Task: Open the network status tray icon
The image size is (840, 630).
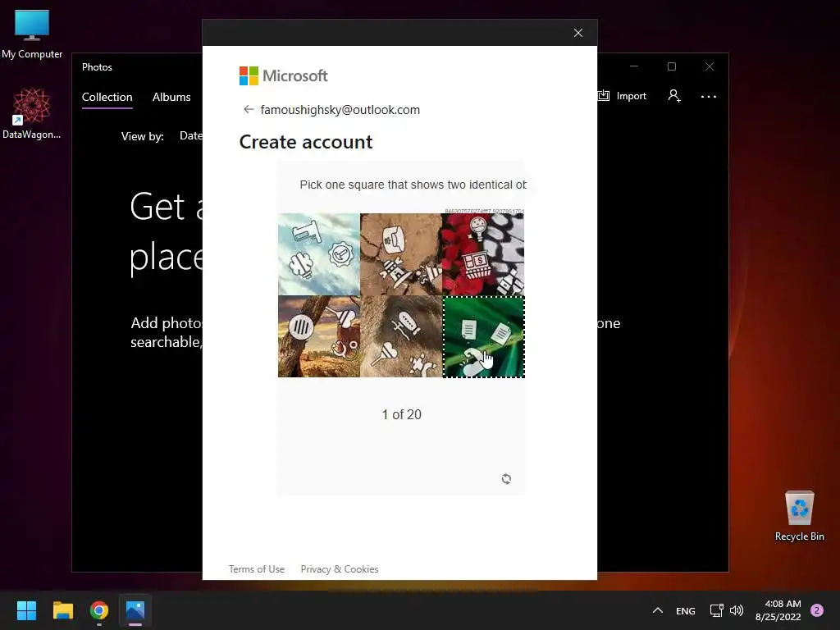Action: point(716,610)
